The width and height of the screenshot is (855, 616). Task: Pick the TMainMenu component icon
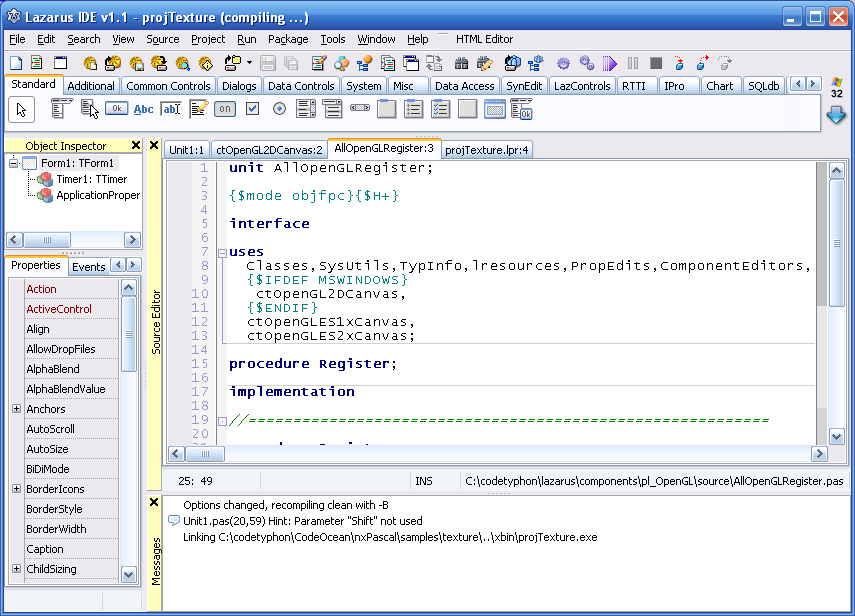(62, 108)
